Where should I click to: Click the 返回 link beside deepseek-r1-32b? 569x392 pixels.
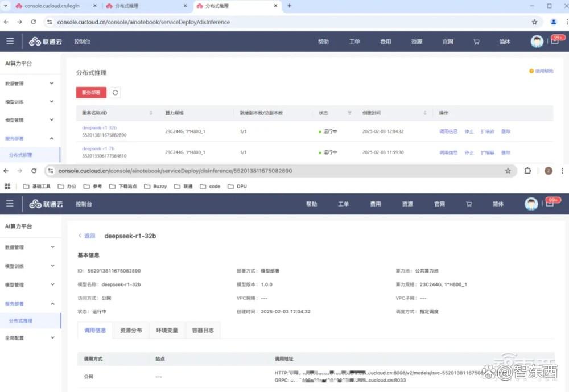(x=87, y=236)
